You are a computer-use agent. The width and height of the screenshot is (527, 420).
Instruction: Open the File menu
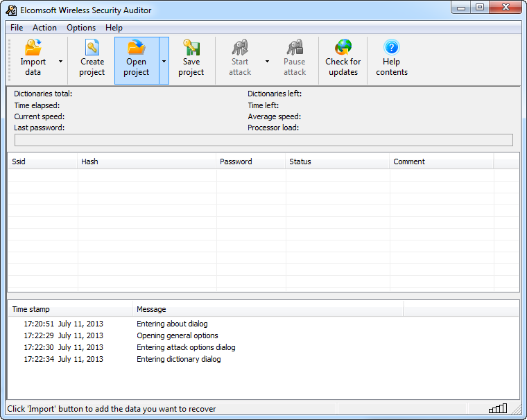(x=17, y=28)
